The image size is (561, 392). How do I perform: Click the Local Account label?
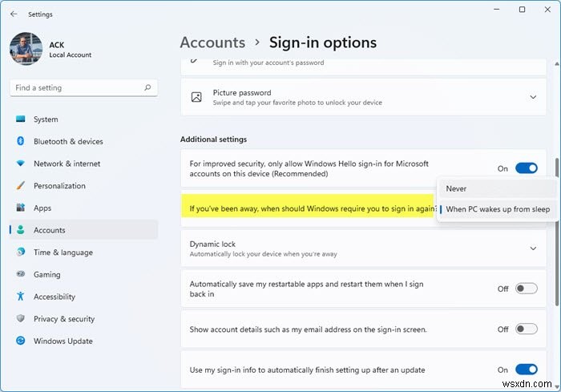(71, 55)
